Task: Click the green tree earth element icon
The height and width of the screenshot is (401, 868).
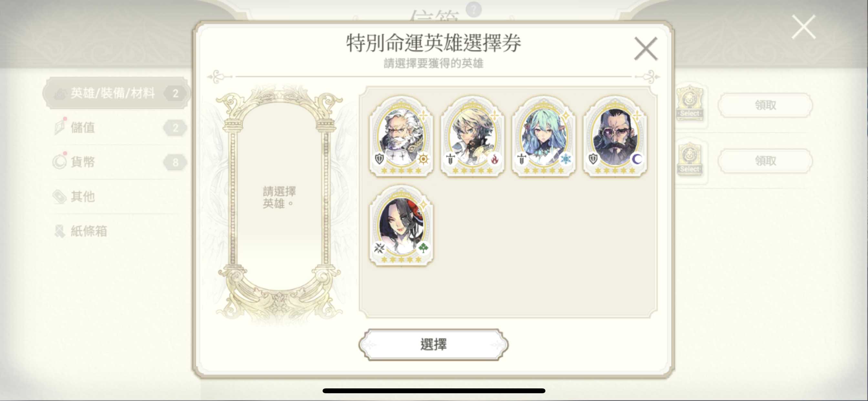Action: (x=423, y=248)
